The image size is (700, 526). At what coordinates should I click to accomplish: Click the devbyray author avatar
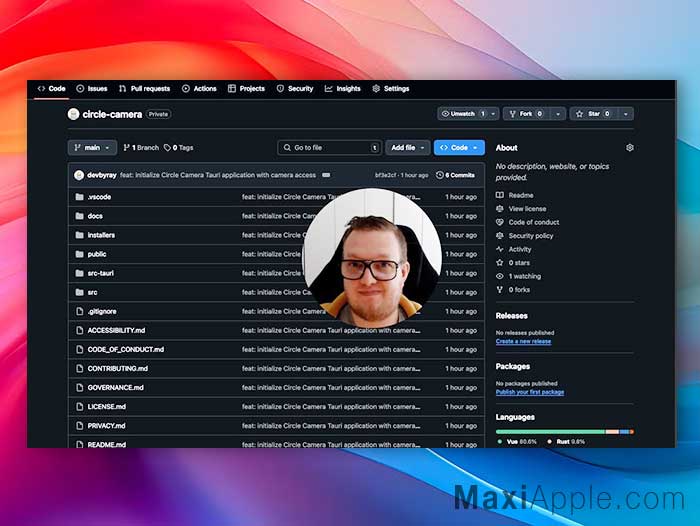[79, 175]
